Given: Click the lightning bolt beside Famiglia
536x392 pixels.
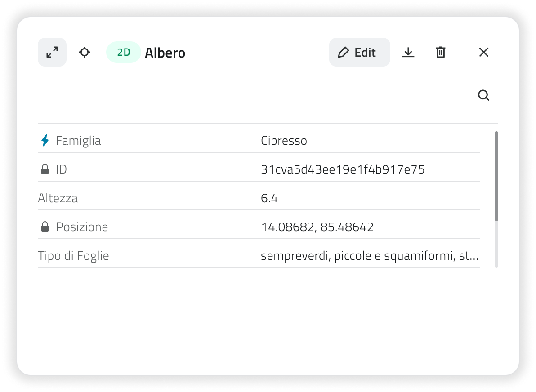Looking at the screenshot, I should (x=45, y=141).
